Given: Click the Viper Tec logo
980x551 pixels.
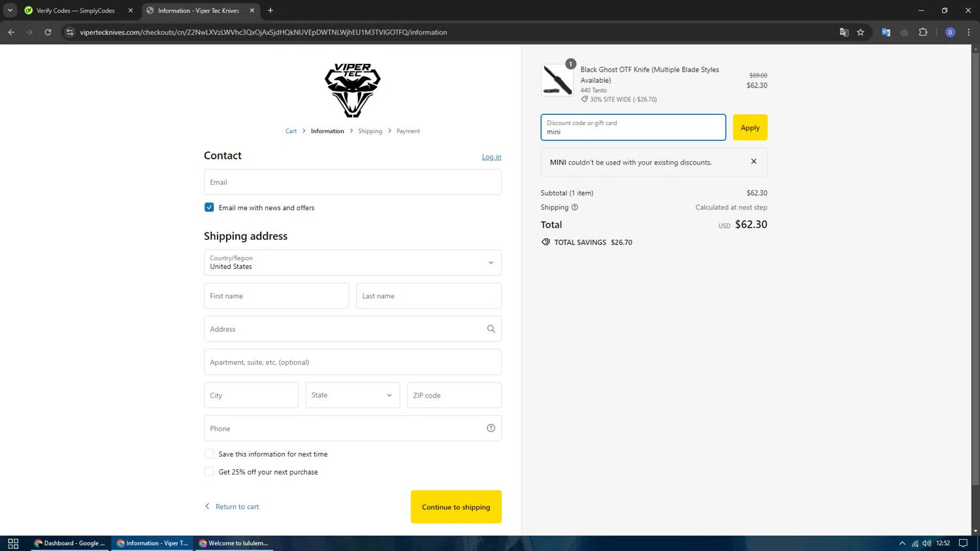Looking at the screenshot, I should (353, 90).
